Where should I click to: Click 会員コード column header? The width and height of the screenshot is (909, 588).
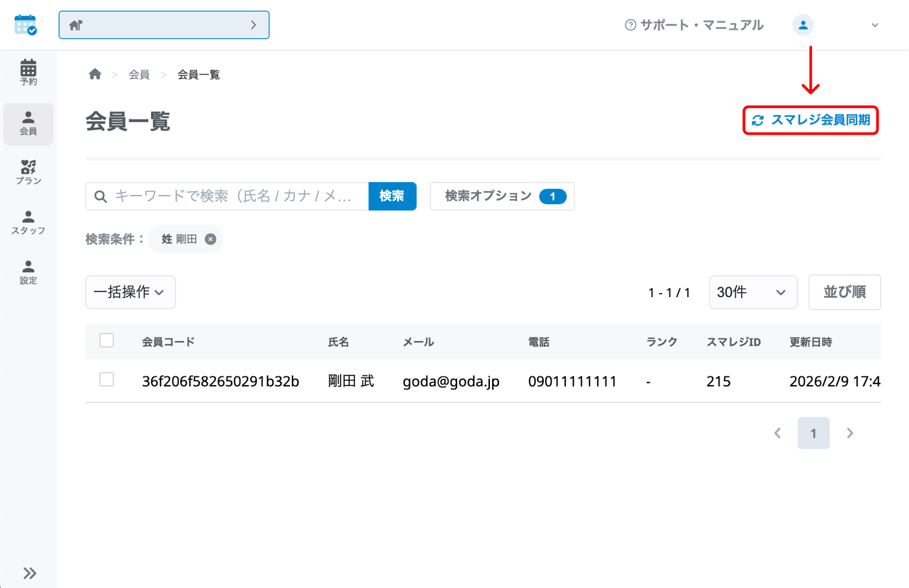click(168, 342)
